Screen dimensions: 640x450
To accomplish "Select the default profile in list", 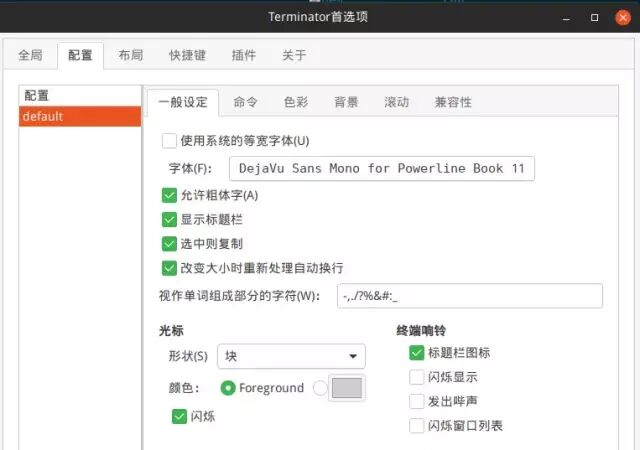I will [80, 116].
